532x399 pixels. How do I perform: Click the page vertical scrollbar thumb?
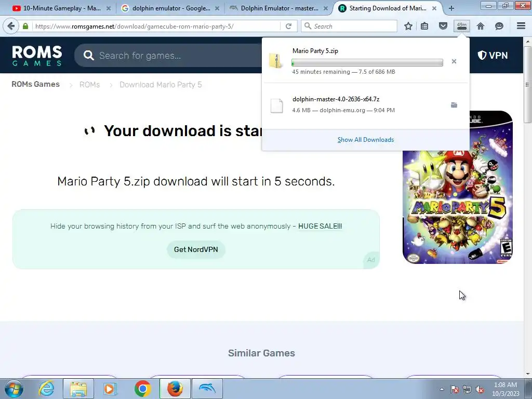coord(527,85)
